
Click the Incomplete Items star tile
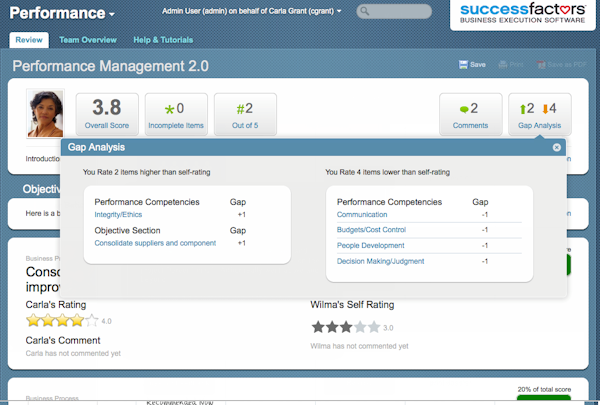point(176,113)
